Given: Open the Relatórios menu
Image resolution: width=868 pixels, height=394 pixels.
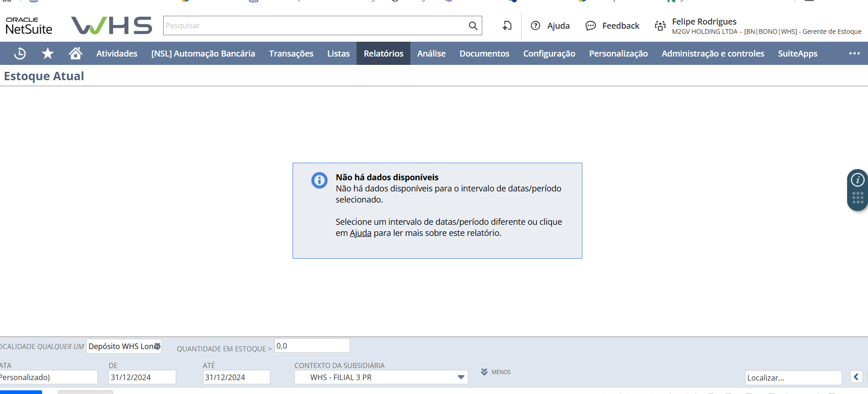Looking at the screenshot, I should [383, 54].
